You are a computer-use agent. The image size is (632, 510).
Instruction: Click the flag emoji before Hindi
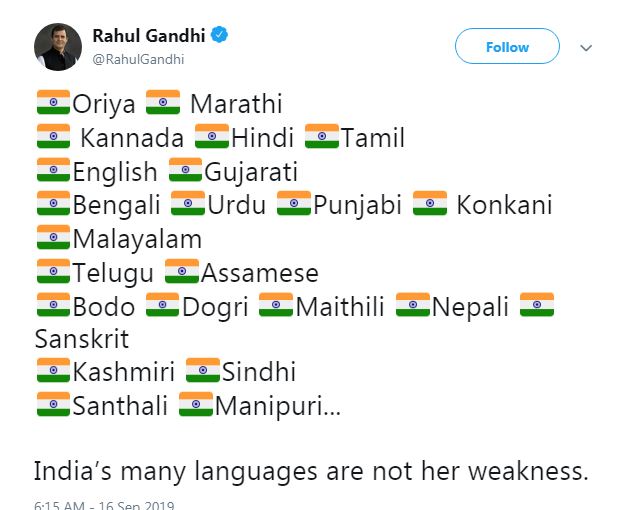(x=212, y=137)
